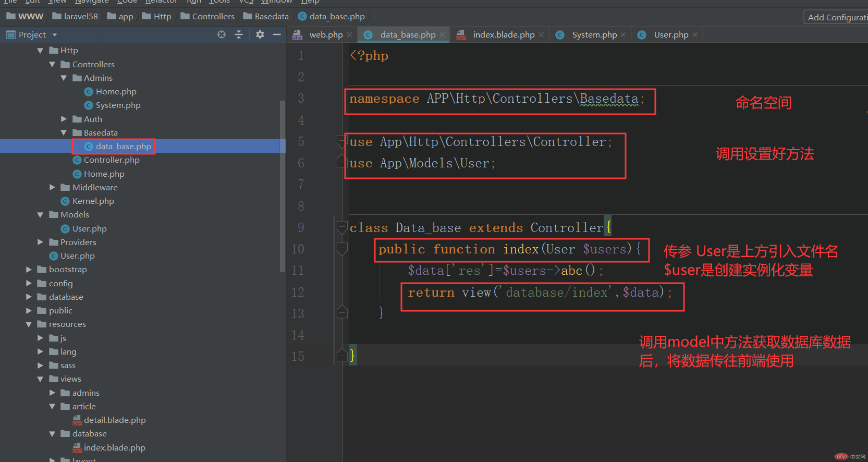Click Add Configuration button
This screenshot has height=462, width=868.
pyautogui.click(x=836, y=17)
